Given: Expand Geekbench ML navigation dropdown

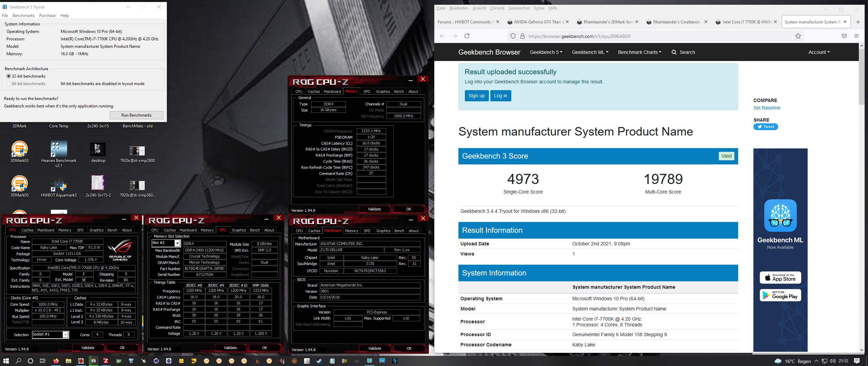Looking at the screenshot, I should [590, 52].
